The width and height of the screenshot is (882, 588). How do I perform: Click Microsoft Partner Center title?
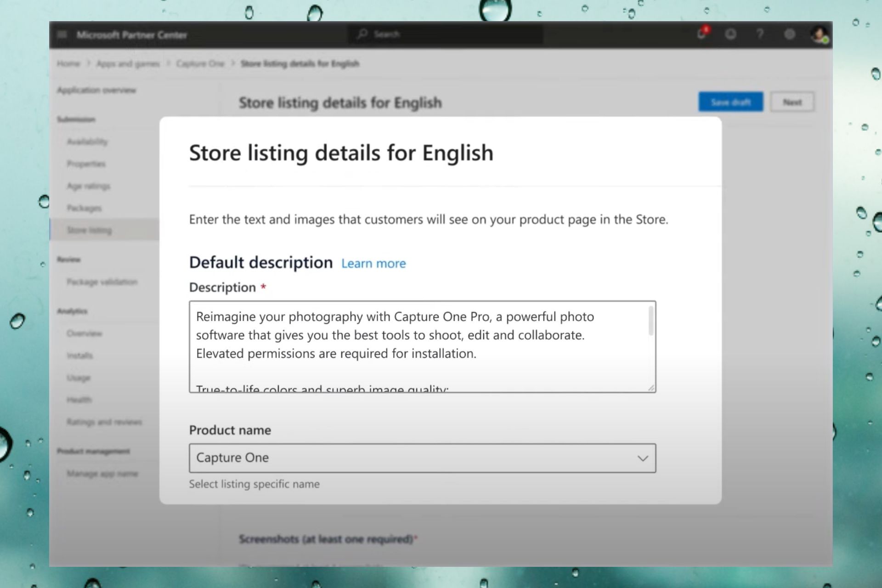pos(132,35)
